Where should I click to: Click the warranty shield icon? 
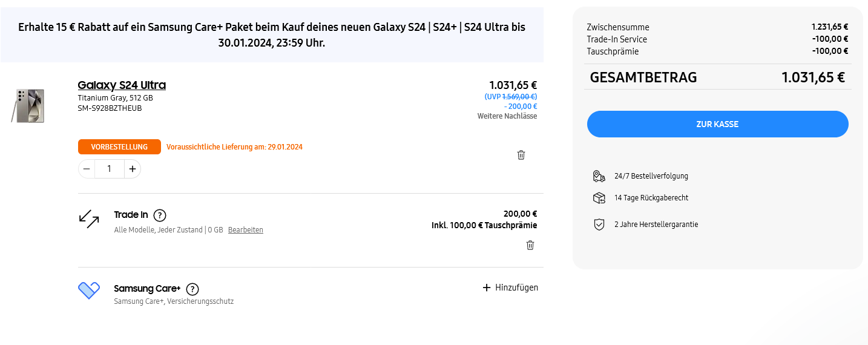coord(599,225)
